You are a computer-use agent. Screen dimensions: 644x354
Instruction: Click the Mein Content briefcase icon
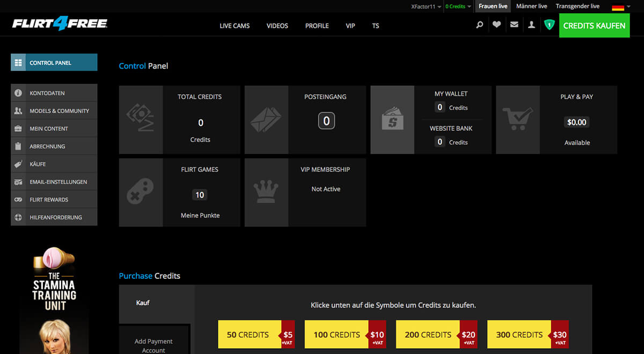click(18, 129)
